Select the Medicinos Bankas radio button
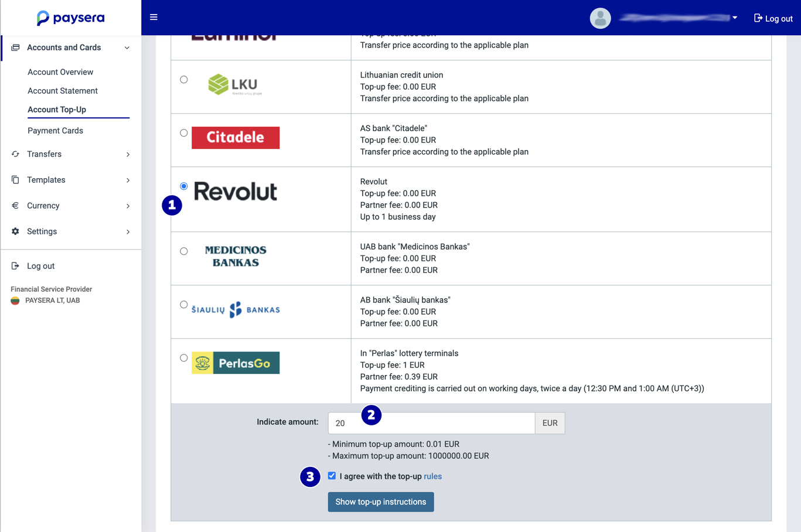Viewport: 801px width, 532px height. (184, 251)
